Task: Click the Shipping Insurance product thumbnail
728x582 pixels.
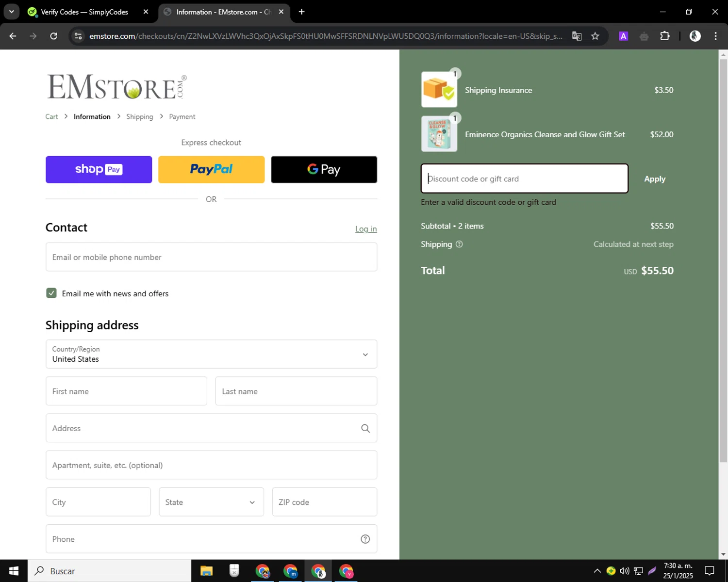Action: tap(439, 89)
